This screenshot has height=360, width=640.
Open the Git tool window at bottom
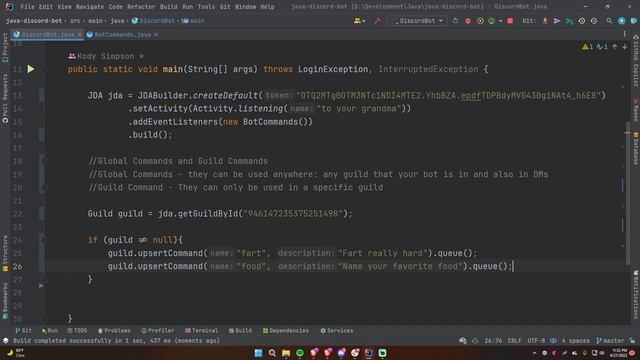[x=23, y=331]
